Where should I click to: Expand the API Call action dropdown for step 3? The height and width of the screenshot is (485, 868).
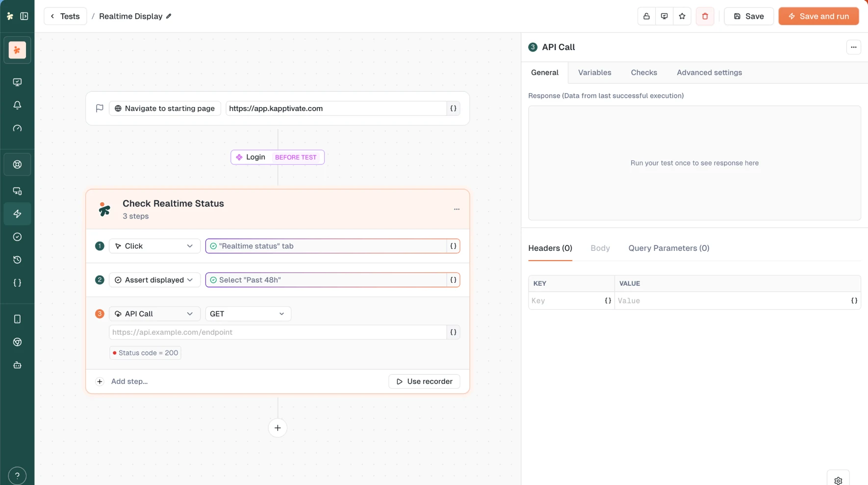(x=154, y=314)
